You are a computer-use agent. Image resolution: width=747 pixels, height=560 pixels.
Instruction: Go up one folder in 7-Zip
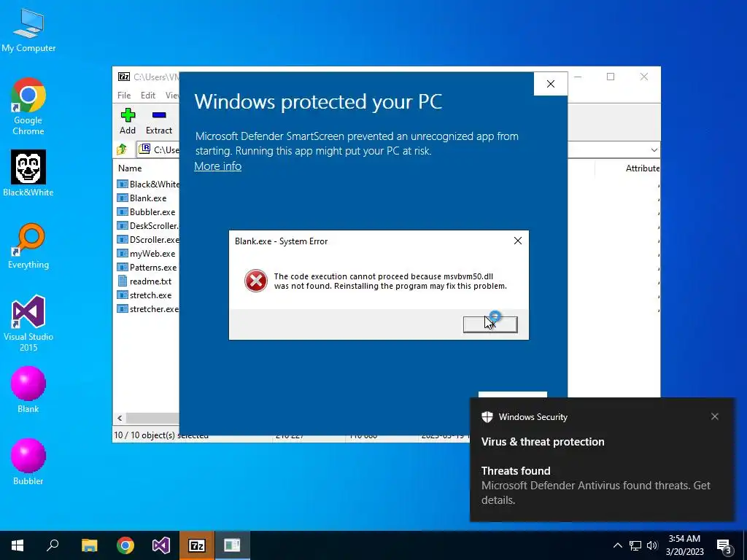tap(122, 149)
